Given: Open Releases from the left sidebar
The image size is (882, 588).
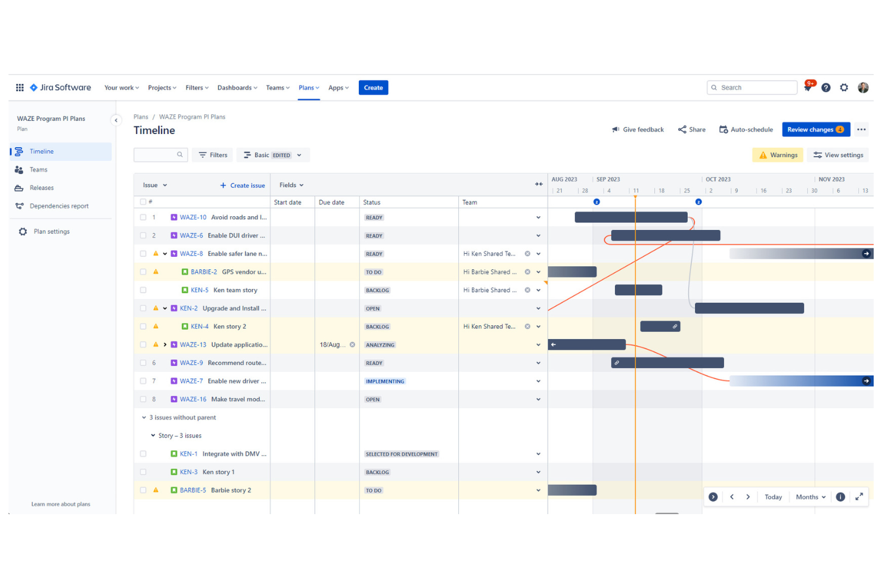Looking at the screenshot, I should click(x=42, y=188).
